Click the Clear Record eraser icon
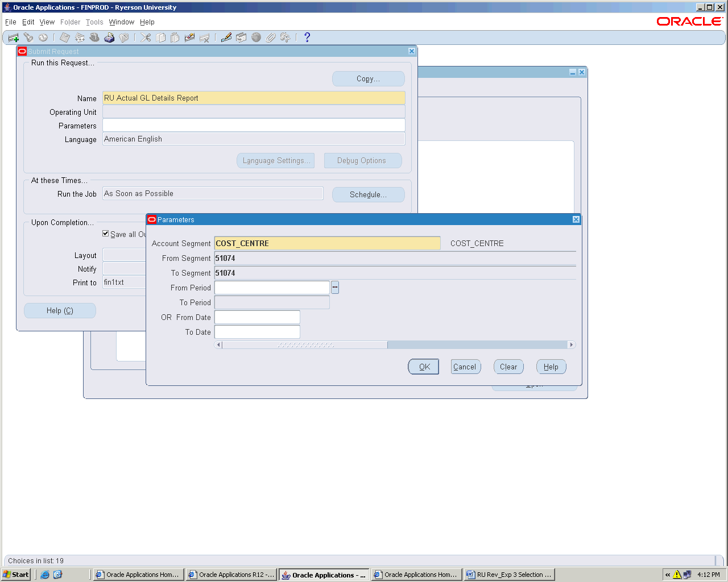 pos(190,38)
